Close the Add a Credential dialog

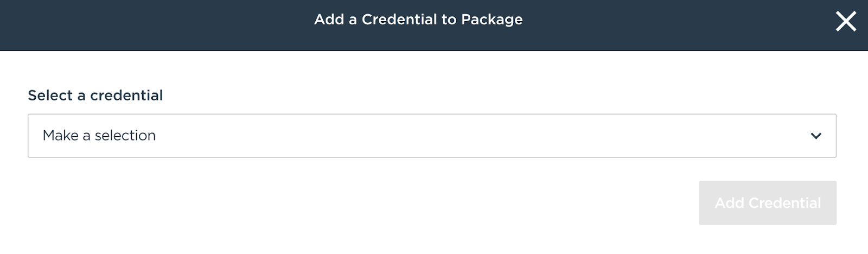pyautogui.click(x=846, y=22)
